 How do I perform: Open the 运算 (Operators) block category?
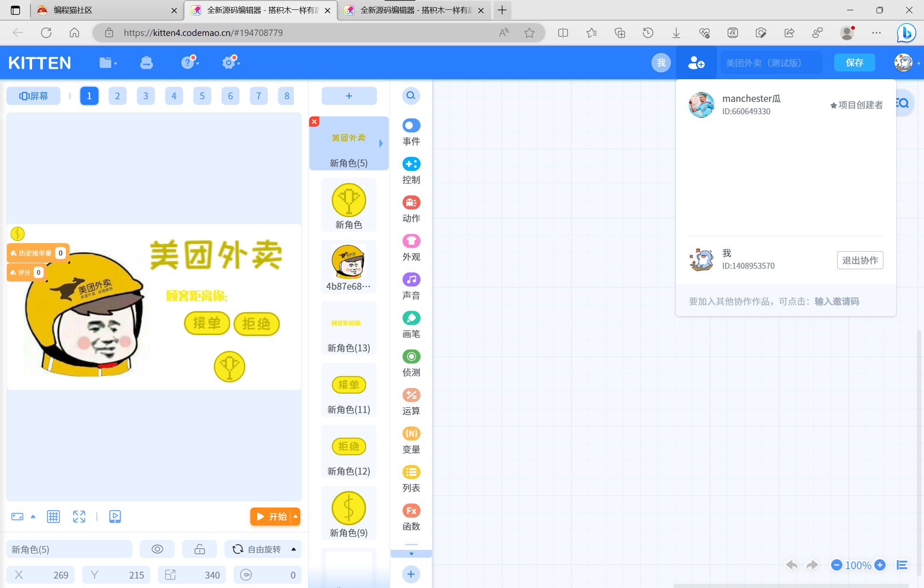point(411,402)
